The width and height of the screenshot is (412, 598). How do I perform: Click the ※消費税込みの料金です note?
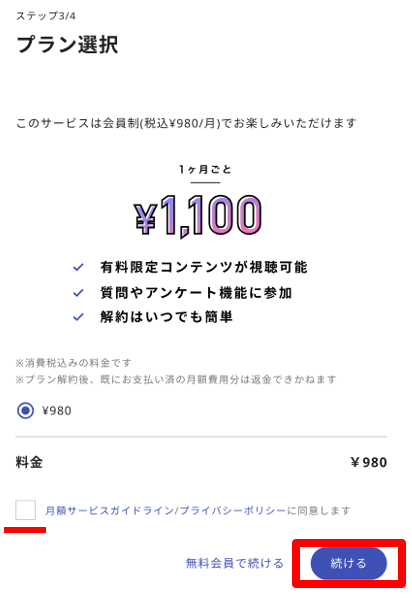tap(73, 363)
